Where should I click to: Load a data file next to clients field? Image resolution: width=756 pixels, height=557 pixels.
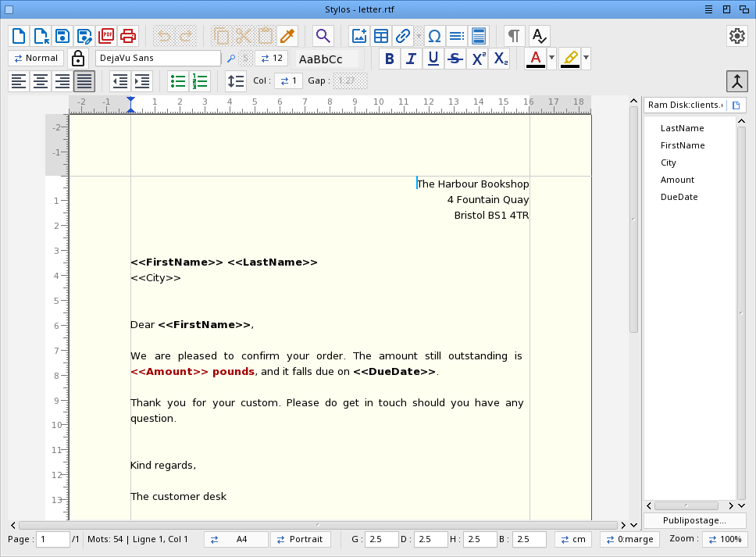coord(736,105)
